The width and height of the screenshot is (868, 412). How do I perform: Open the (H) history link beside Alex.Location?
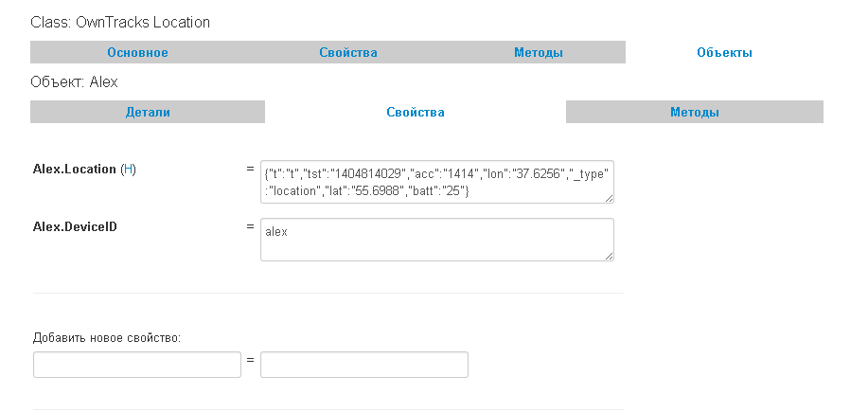129,170
